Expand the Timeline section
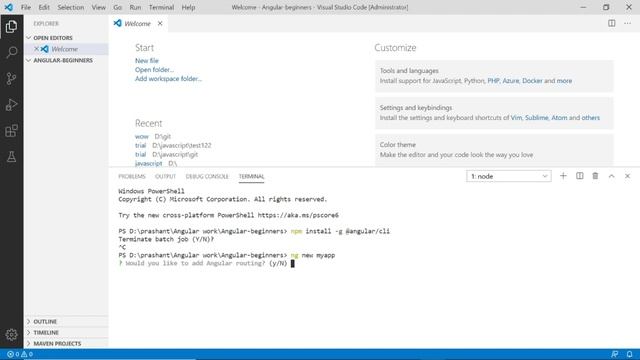This screenshot has width=640, height=360. pos(66,333)
